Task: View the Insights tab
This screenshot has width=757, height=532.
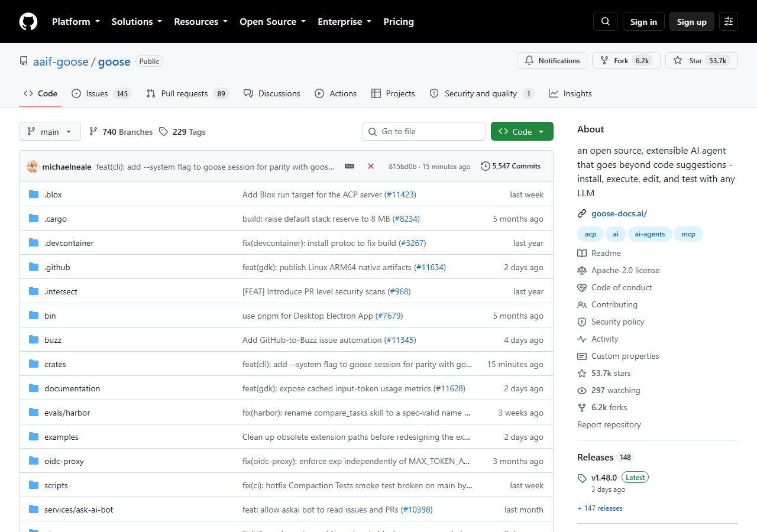Action: pos(570,93)
